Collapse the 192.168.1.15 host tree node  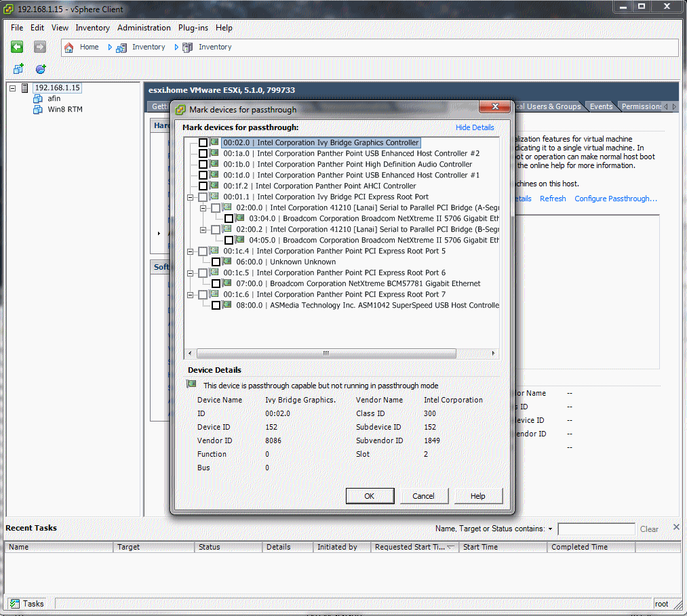(x=12, y=88)
